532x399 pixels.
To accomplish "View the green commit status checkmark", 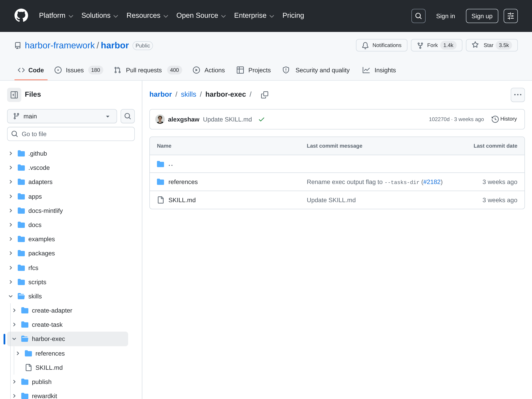I will click(261, 119).
